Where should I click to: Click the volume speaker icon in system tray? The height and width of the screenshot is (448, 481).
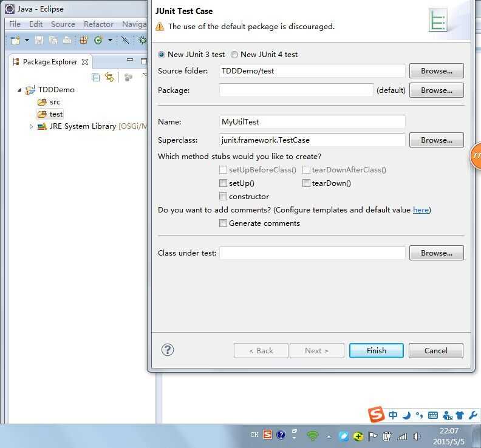click(x=416, y=436)
